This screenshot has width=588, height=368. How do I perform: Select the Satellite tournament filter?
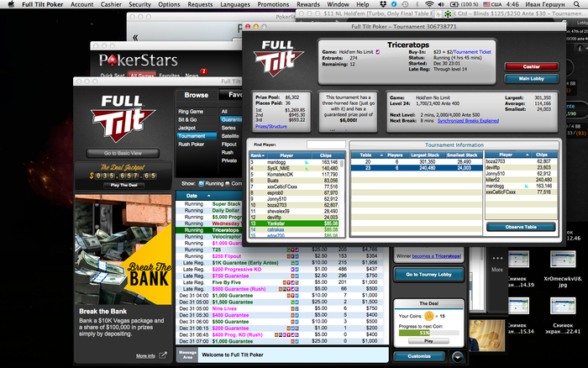pos(230,136)
